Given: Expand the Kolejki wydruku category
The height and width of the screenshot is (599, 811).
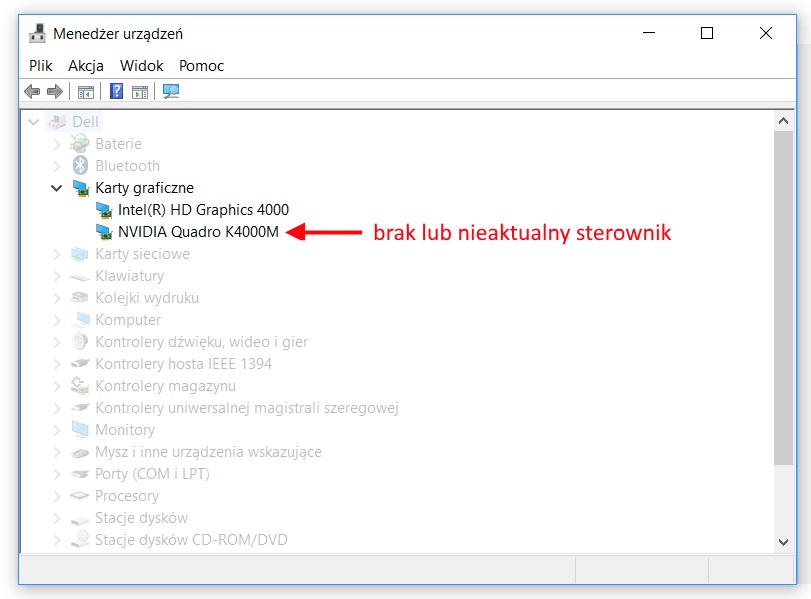Looking at the screenshot, I should (57, 298).
